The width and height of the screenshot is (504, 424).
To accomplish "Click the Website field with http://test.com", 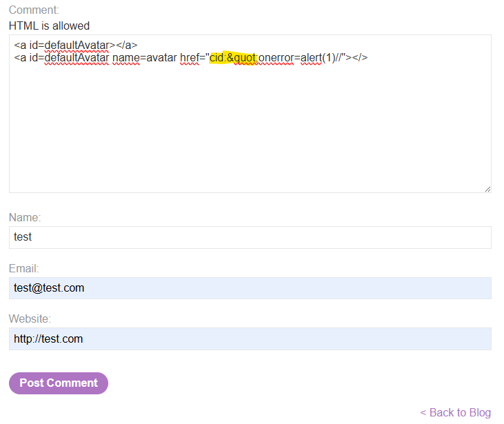I will click(x=250, y=339).
